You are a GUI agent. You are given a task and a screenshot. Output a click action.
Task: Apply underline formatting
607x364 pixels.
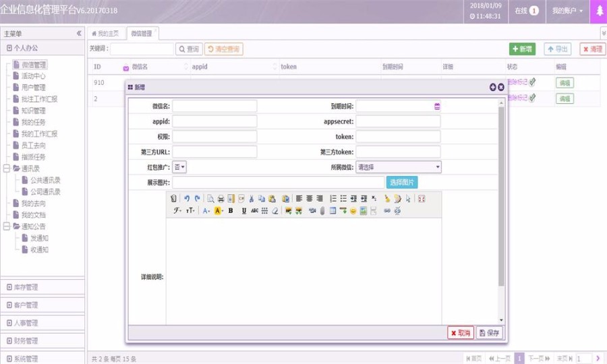click(x=244, y=211)
